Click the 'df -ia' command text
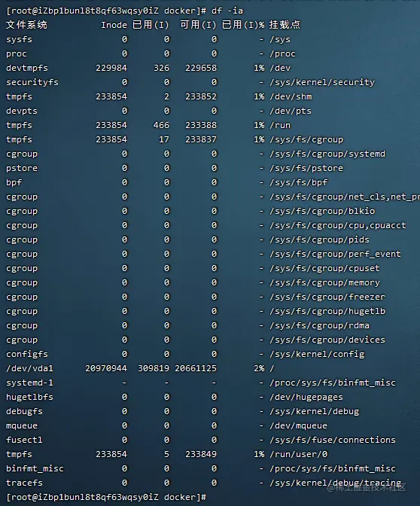The height and width of the screenshot is (506, 420). [x=227, y=11]
